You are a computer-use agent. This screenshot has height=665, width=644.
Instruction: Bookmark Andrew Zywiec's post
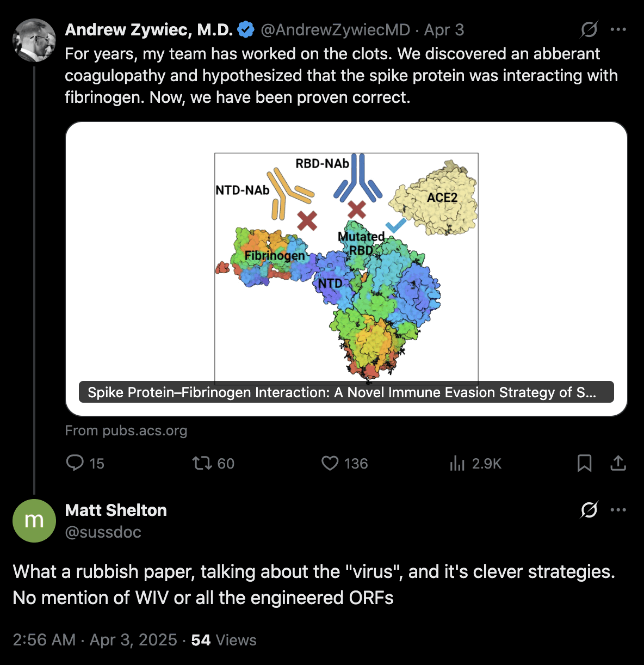(x=584, y=463)
